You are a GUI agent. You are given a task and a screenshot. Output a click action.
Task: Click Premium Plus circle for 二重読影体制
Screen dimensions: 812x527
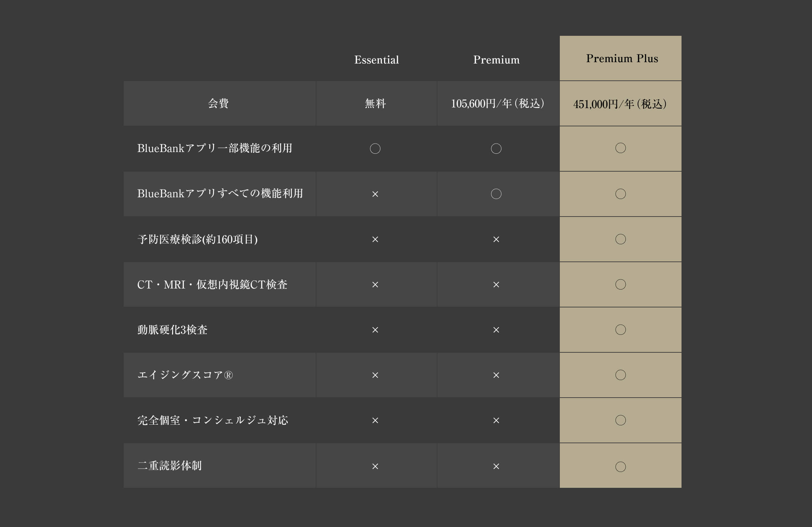pos(620,467)
